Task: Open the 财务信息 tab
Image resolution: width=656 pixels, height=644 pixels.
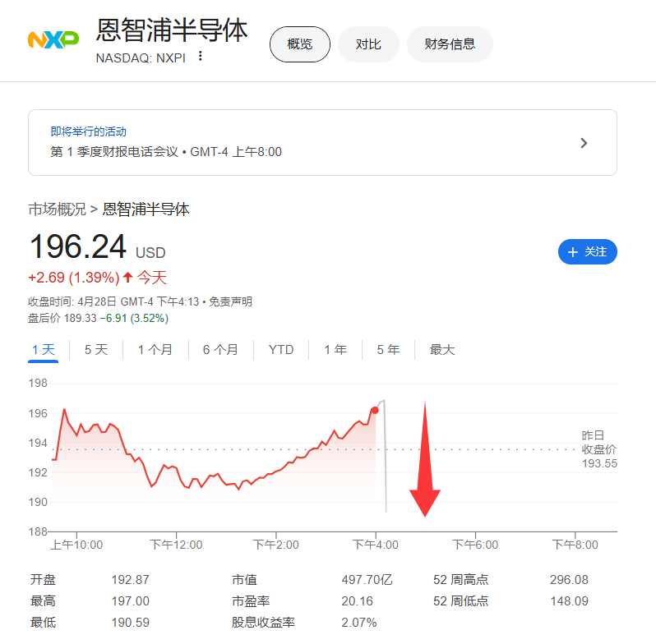Action: [450, 44]
